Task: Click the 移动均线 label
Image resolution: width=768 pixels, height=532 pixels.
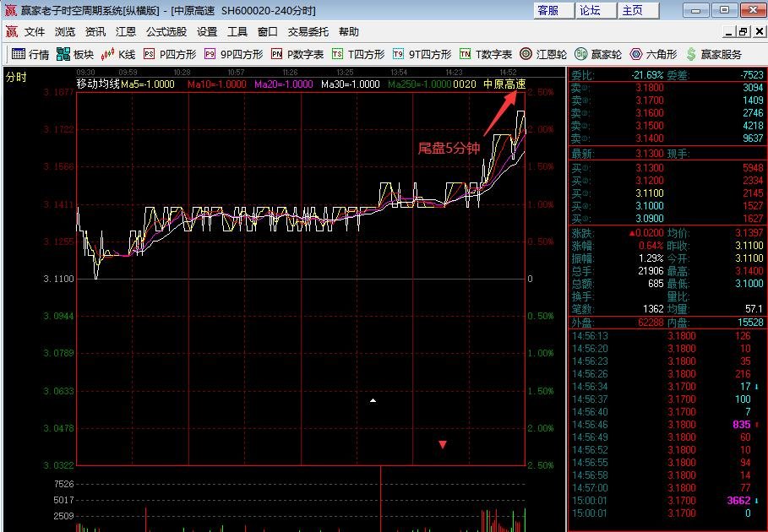Action: 98,84
